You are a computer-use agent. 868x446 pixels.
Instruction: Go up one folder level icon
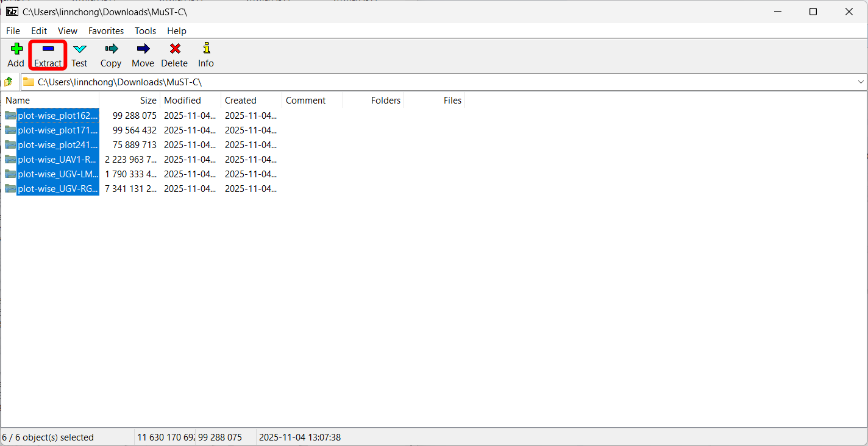pyautogui.click(x=9, y=82)
